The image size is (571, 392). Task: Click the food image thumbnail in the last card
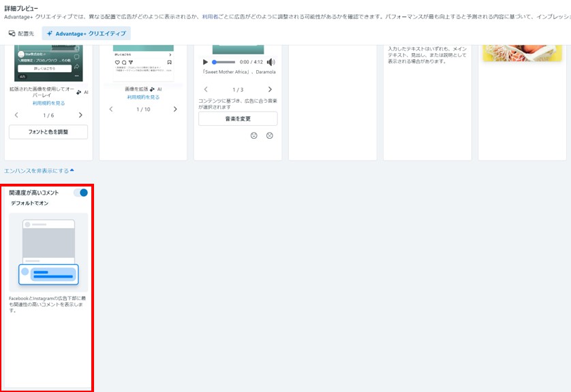coord(522,53)
